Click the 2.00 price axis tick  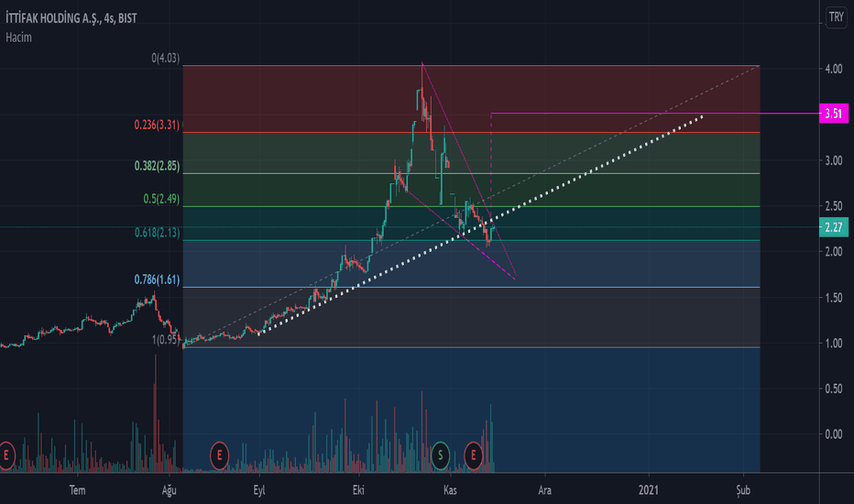[833, 252]
